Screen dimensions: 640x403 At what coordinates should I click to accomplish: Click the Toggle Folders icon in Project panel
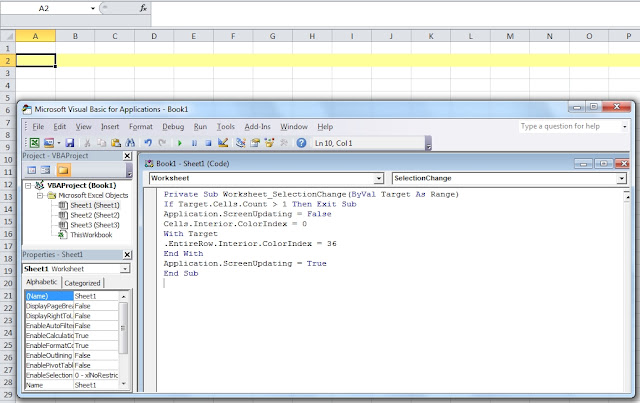click(63, 170)
